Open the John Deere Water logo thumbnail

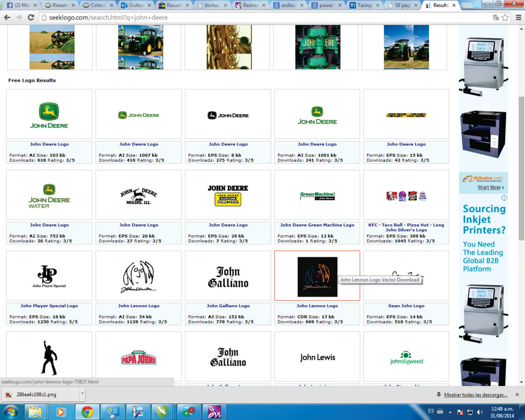[49, 195]
